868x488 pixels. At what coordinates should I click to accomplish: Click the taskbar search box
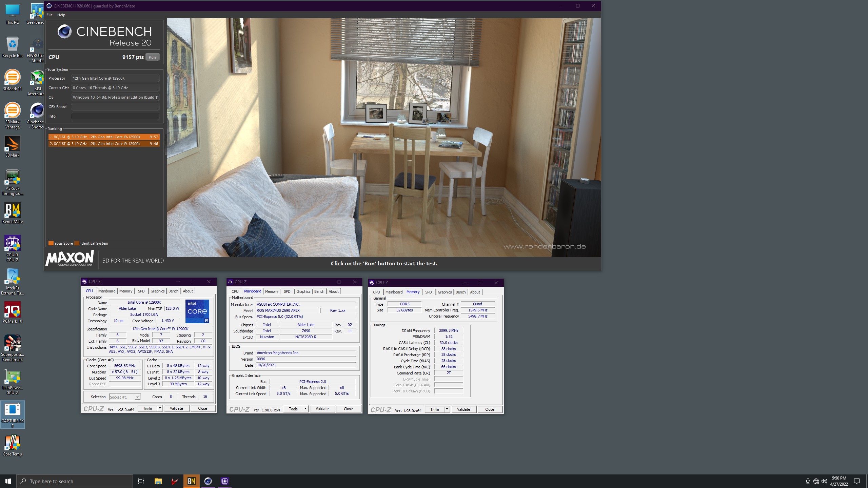75,481
